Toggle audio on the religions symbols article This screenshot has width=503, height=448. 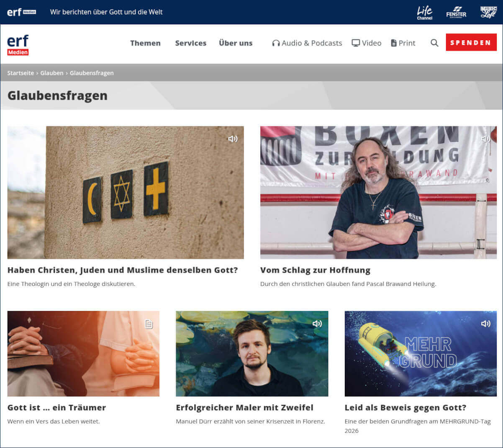(x=233, y=139)
